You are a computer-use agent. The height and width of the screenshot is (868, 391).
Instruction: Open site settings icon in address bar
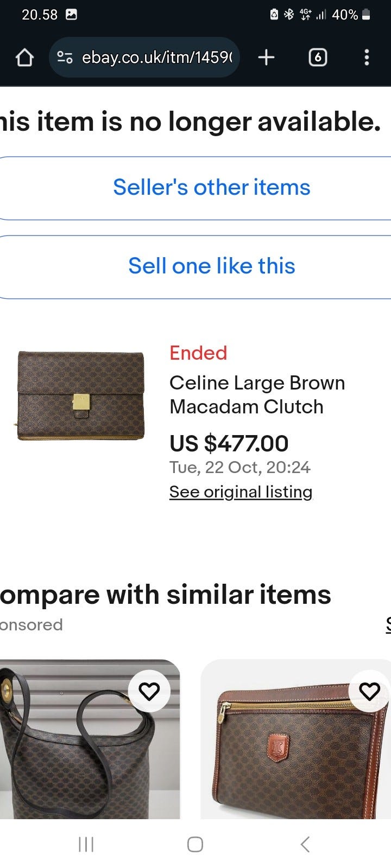(65, 58)
